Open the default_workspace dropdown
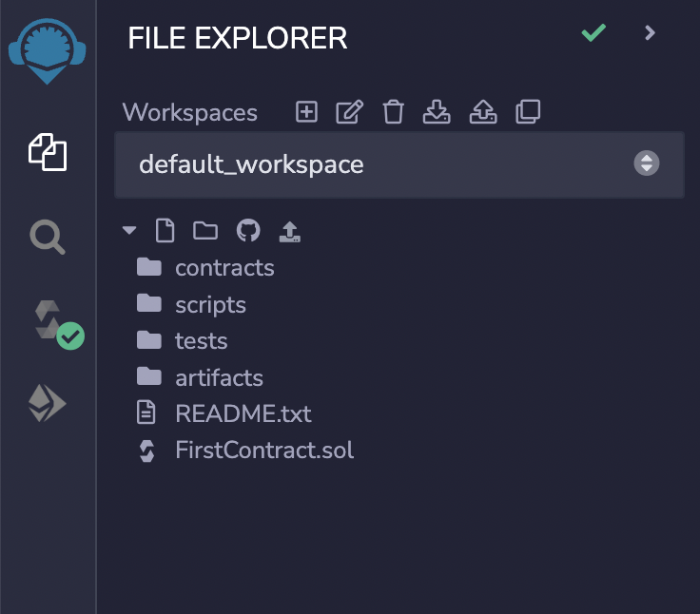This screenshot has height=614, width=700. (399, 164)
